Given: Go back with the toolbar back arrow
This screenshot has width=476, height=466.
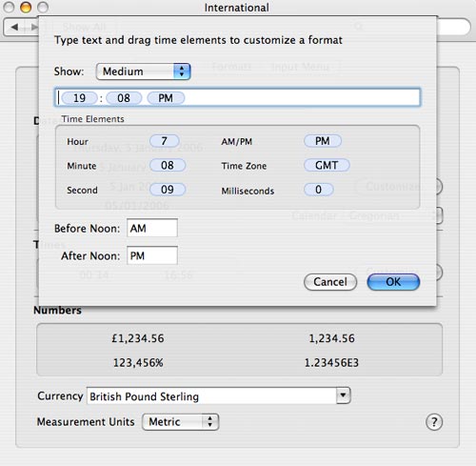Looking at the screenshot, I should [x=14, y=28].
